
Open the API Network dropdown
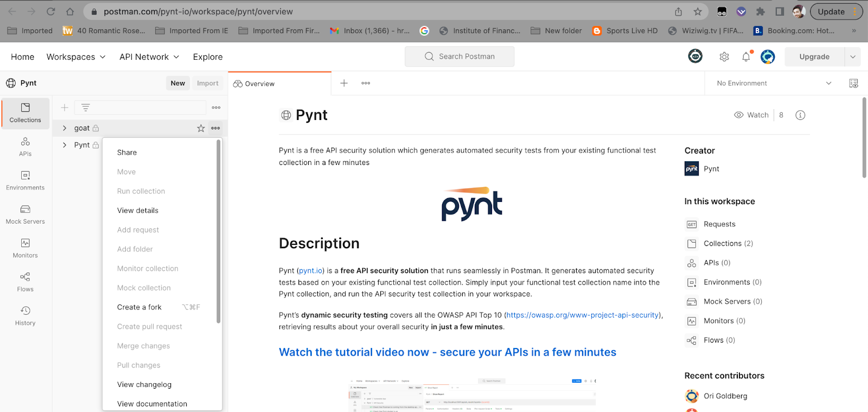[149, 56]
